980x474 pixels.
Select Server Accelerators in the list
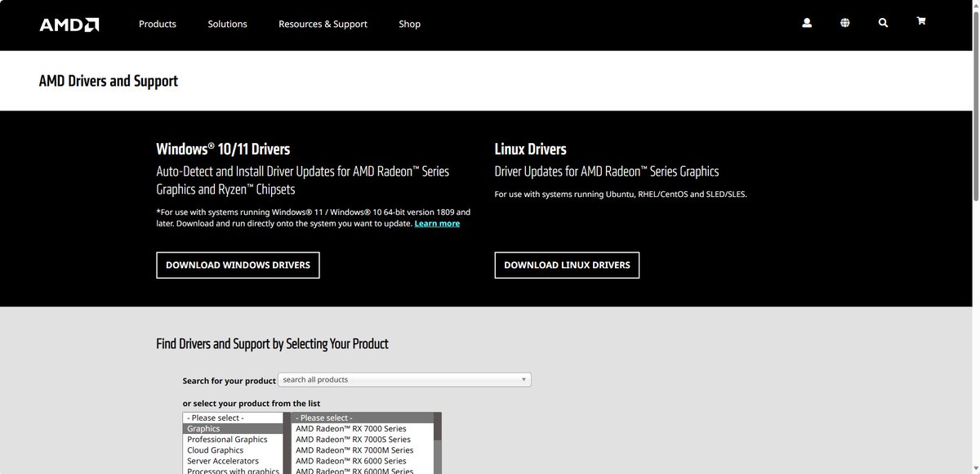tap(233, 461)
